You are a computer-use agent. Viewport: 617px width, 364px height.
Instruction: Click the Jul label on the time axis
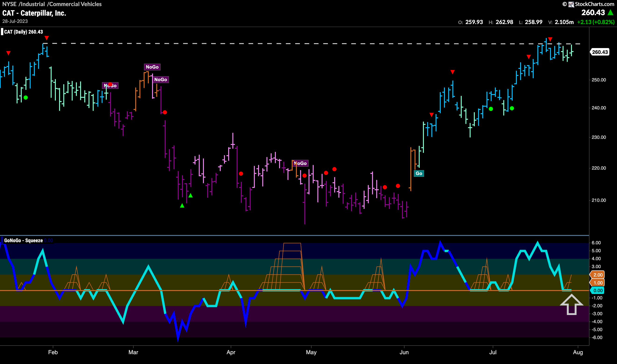pyautogui.click(x=493, y=352)
